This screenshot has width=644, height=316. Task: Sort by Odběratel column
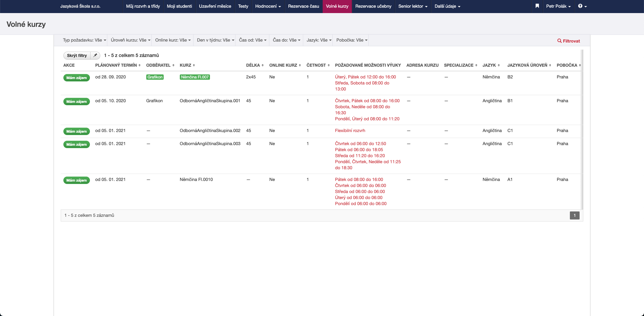(x=160, y=65)
